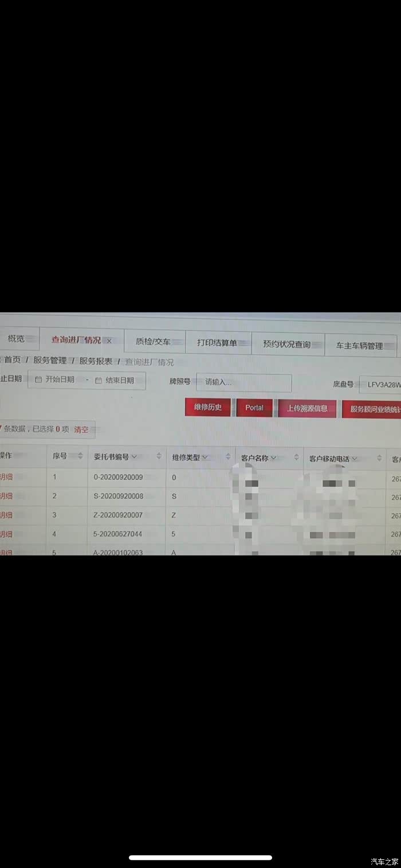
Task: Click the 底盘号 field containing LFV3A28W
Action: click(x=380, y=385)
